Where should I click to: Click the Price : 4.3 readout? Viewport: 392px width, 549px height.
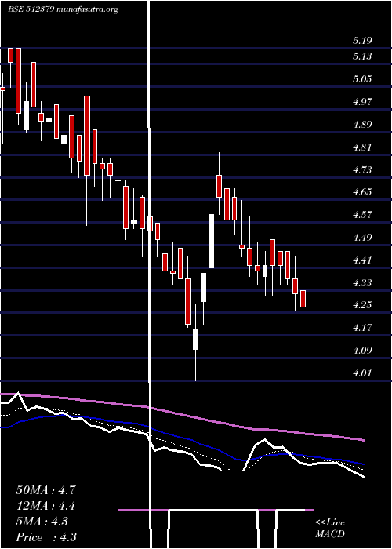tap(46, 537)
